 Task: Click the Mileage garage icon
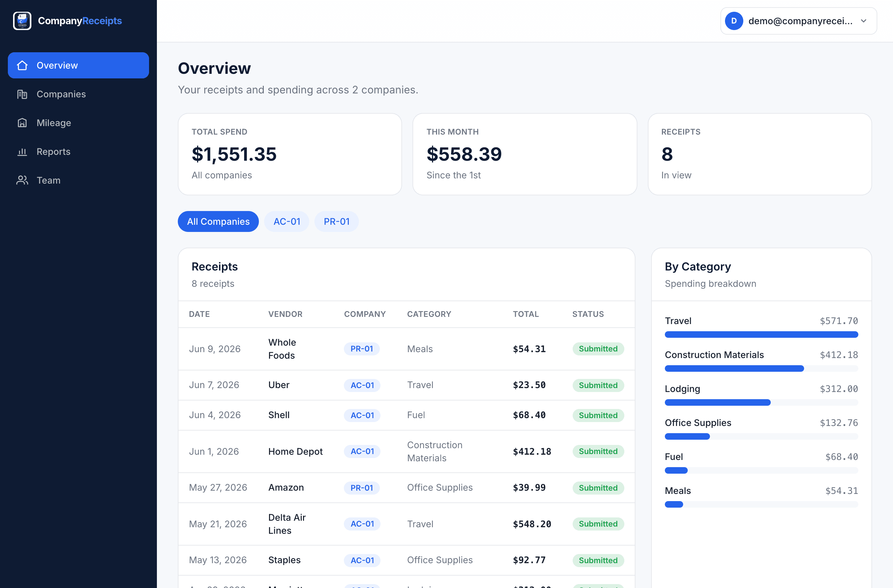point(22,122)
